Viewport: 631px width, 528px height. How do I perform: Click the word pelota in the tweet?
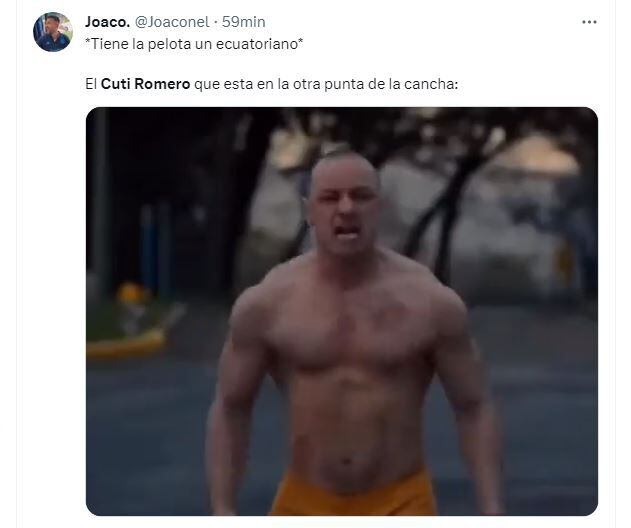point(169,44)
